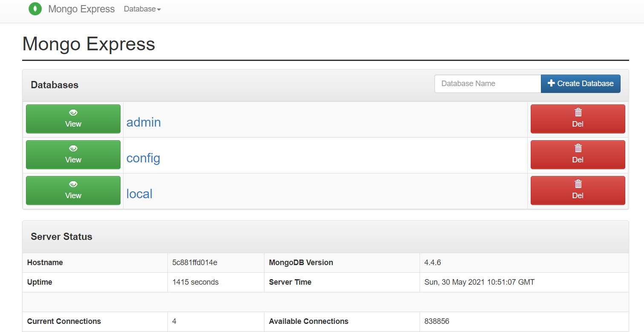Image resolution: width=644 pixels, height=332 pixels.
Task: Click the uptime value 1415 seconds
Action: point(195,282)
